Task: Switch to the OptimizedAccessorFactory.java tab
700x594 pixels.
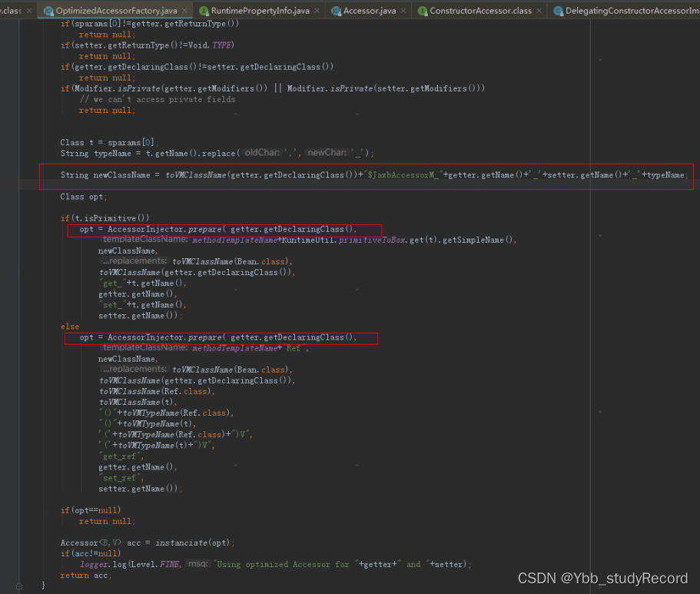Action: (x=115, y=10)
